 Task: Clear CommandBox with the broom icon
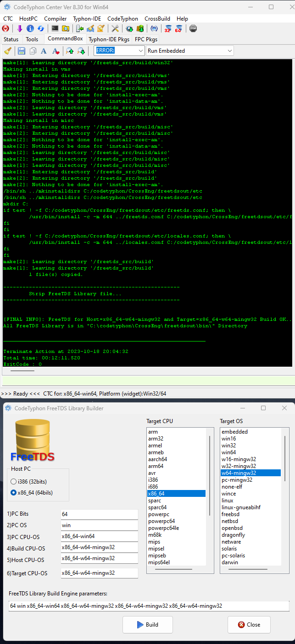pos(7,51)
